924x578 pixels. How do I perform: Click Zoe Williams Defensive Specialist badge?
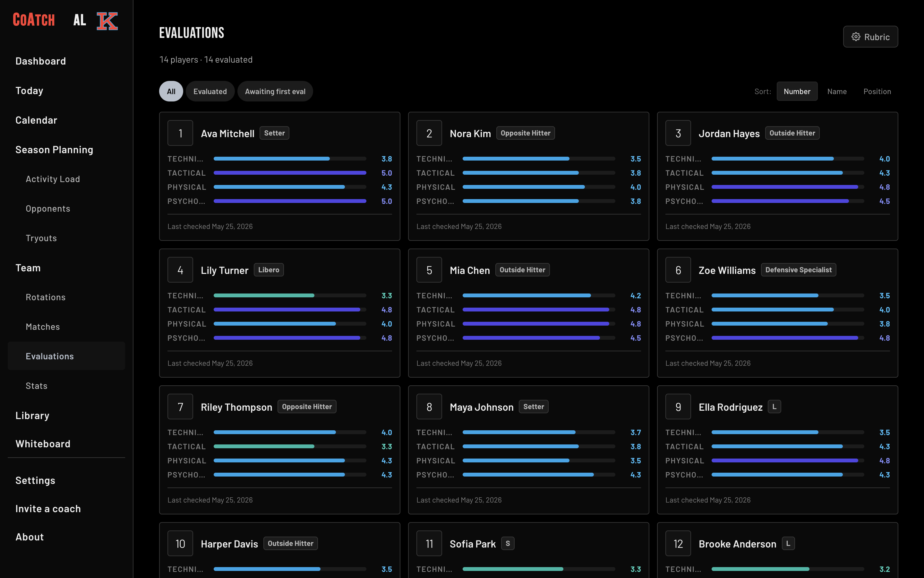(x=798, y=270)
